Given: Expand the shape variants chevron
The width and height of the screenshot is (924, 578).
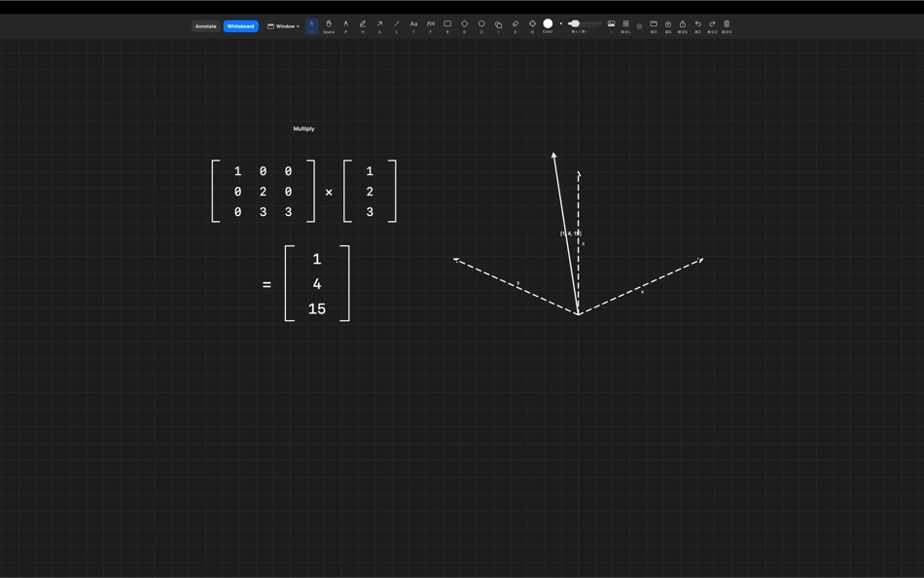Looking at the screenshot, I should click(x=498, y=24).
